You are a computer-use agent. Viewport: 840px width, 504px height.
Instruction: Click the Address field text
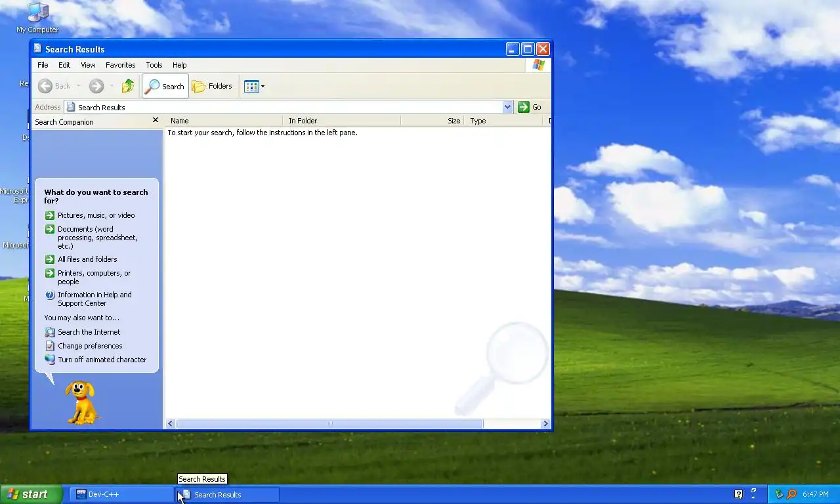(x=101, y=108)
